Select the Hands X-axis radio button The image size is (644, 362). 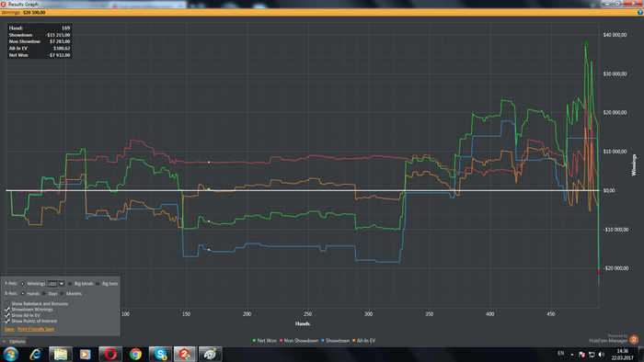23,293
